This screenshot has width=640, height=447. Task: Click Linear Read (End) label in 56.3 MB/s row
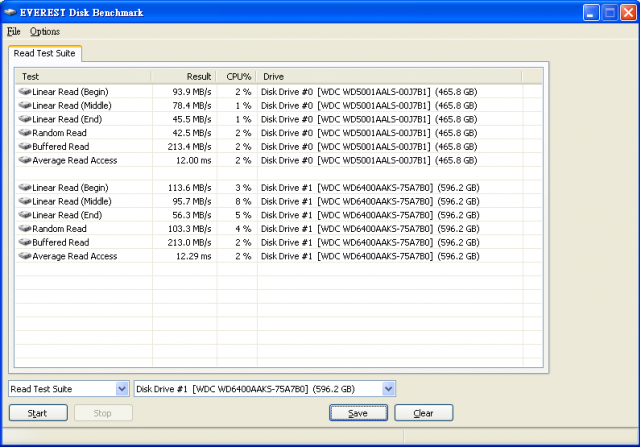(67, 215)
